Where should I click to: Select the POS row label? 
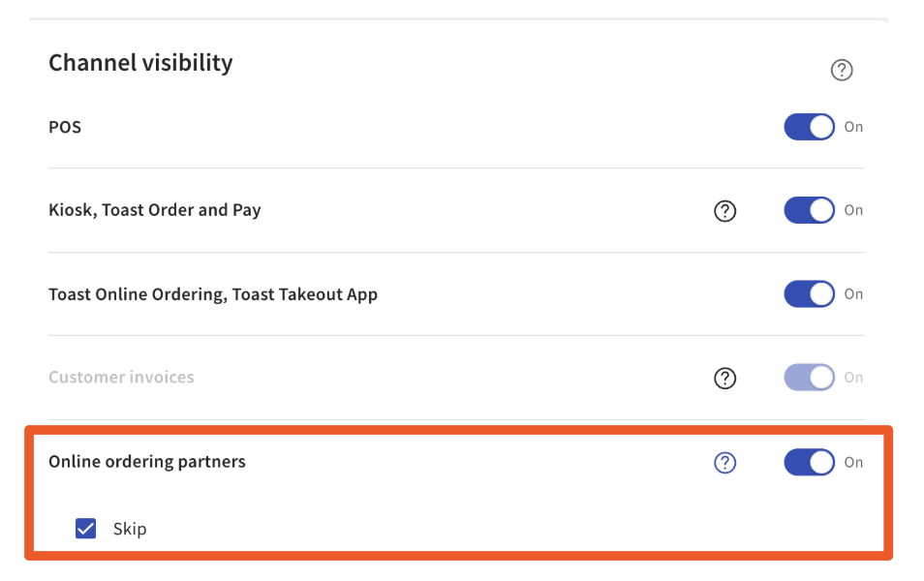(x=65, y=127)
